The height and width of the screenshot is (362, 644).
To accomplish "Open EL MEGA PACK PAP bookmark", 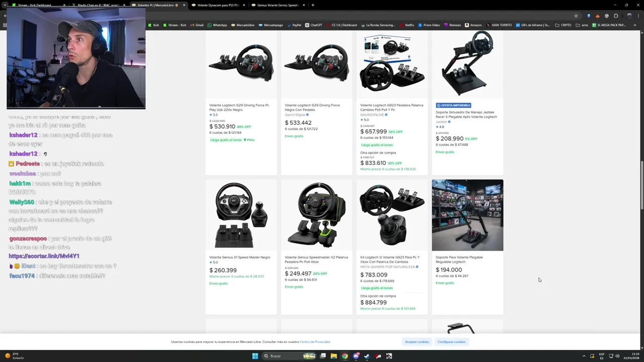I will (609, 25).
